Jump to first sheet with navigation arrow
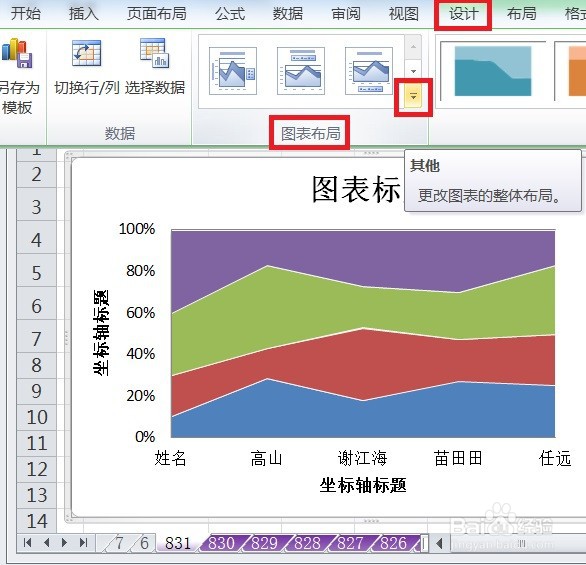Screen dimensions: 586x565 pos(27,543)
